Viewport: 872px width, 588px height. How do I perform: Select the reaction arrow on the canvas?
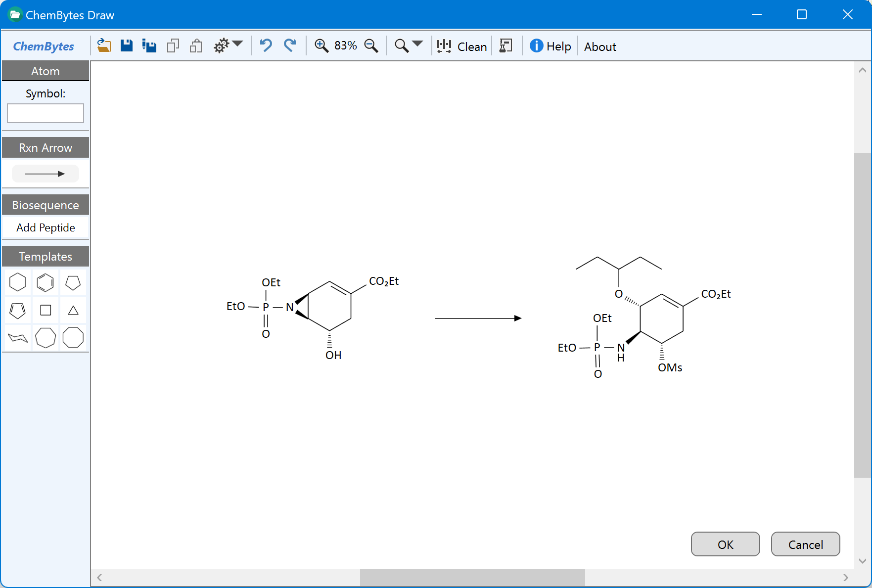[478, 318]
